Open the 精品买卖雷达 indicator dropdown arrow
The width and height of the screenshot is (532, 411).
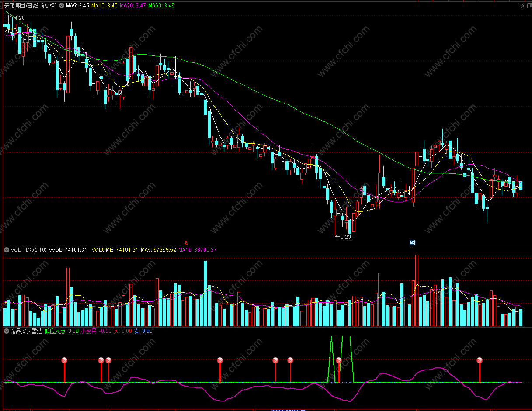click(7, 331)
